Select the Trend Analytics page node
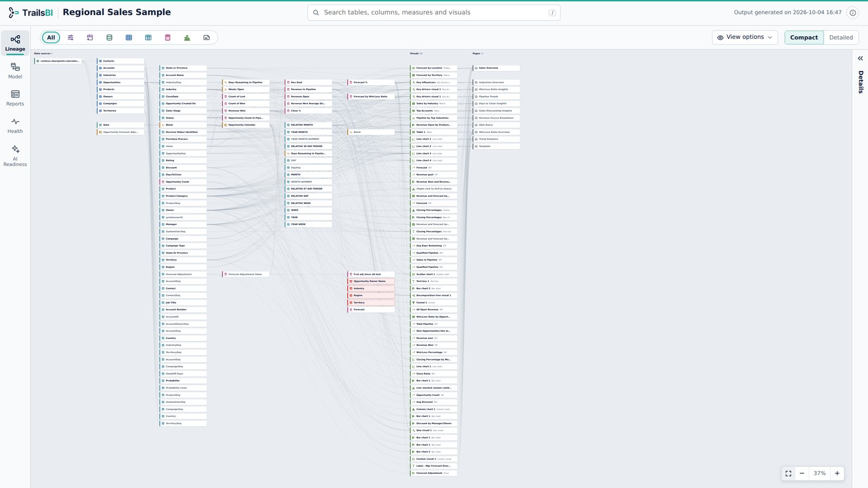 coord(496,139)
